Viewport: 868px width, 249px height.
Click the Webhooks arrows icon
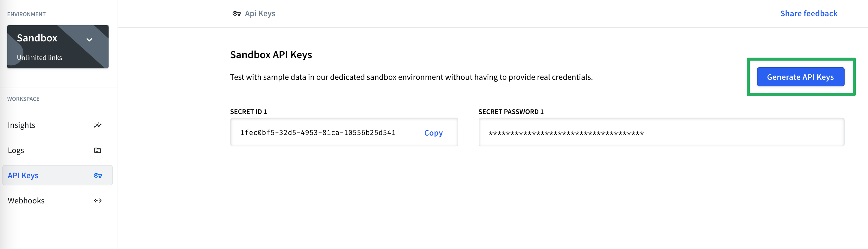(x=98, y=200)
